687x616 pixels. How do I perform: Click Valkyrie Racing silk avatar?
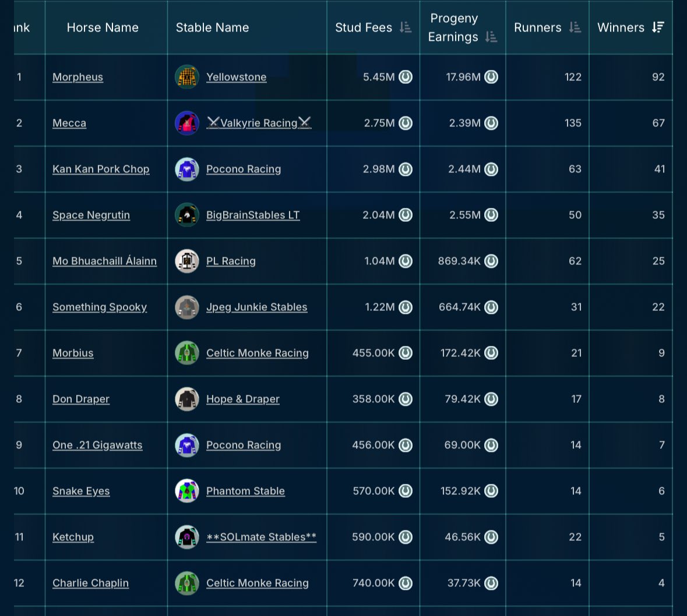(187, 123)
